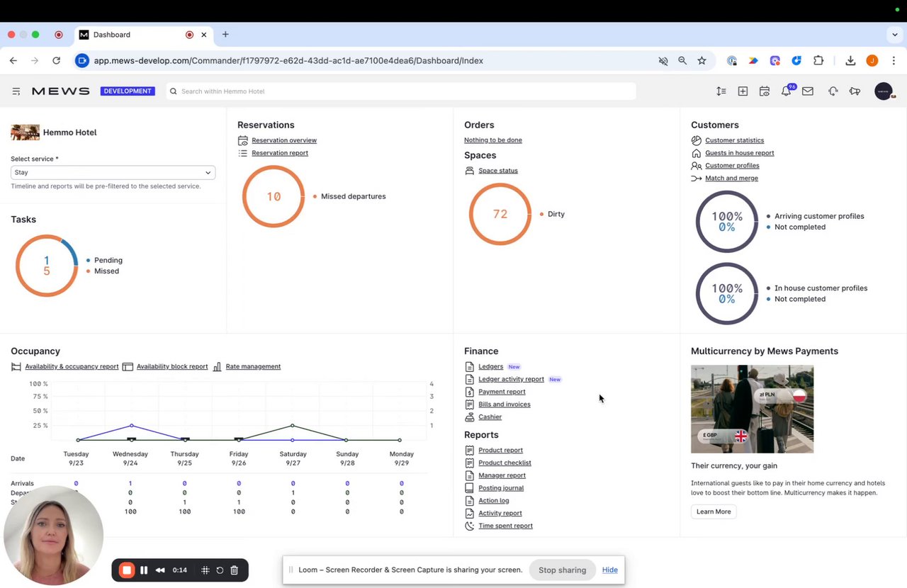Viewport: 907px width, 588px height.
Task: Focus the Search within Hemmo Hotel field
Action: click(x=401, y=91)
